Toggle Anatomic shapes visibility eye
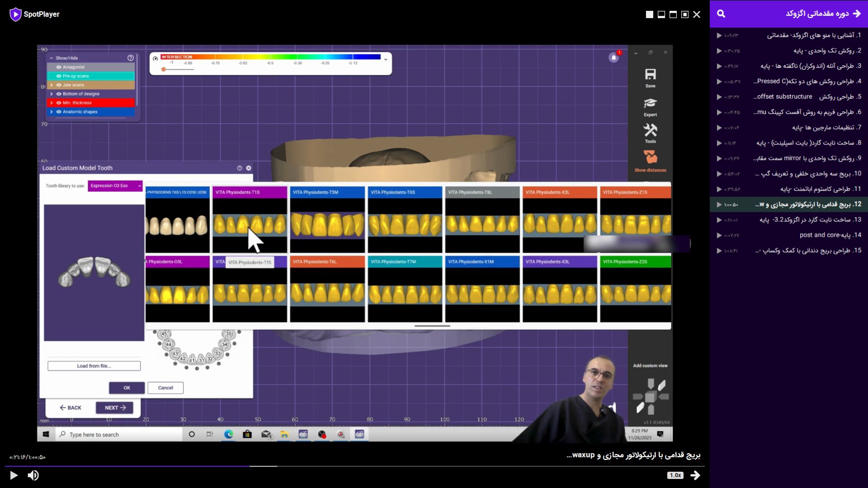 [x=59, y=112]
